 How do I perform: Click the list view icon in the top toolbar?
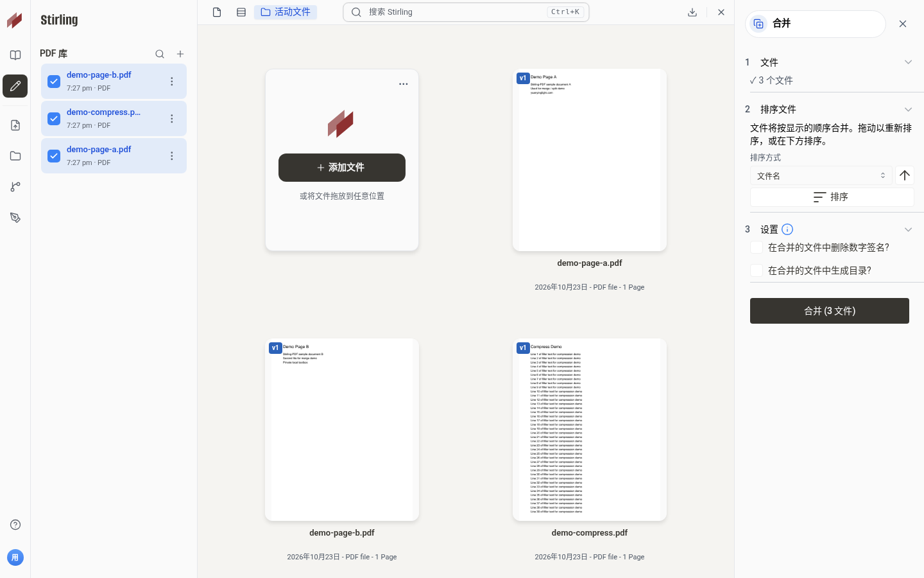(x=241, y=12)
